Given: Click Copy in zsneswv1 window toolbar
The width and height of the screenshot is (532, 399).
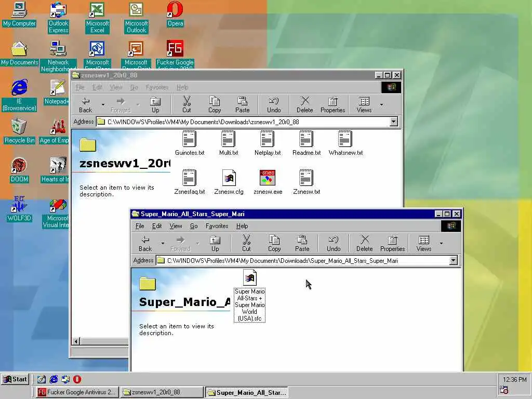Looking at the screenshot, I should 215,105.
